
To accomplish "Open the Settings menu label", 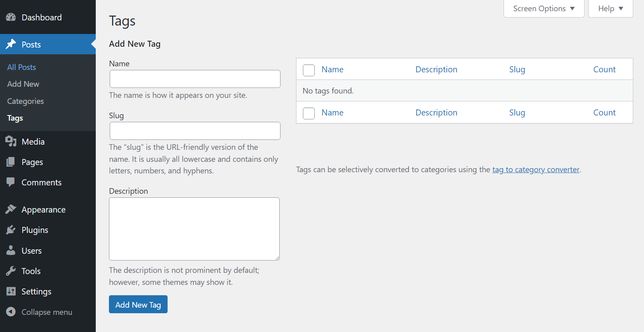I will point(36,292).
